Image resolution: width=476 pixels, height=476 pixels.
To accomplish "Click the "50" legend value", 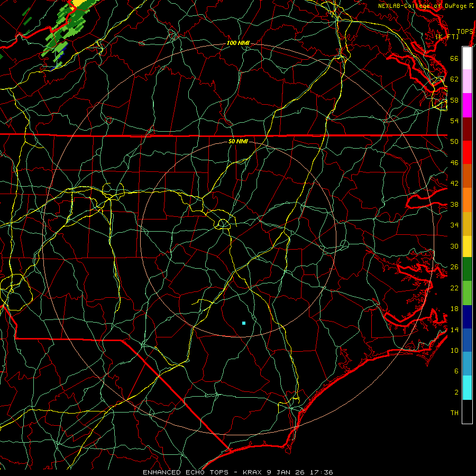I will pyautogui.click(x=454, y=142).
